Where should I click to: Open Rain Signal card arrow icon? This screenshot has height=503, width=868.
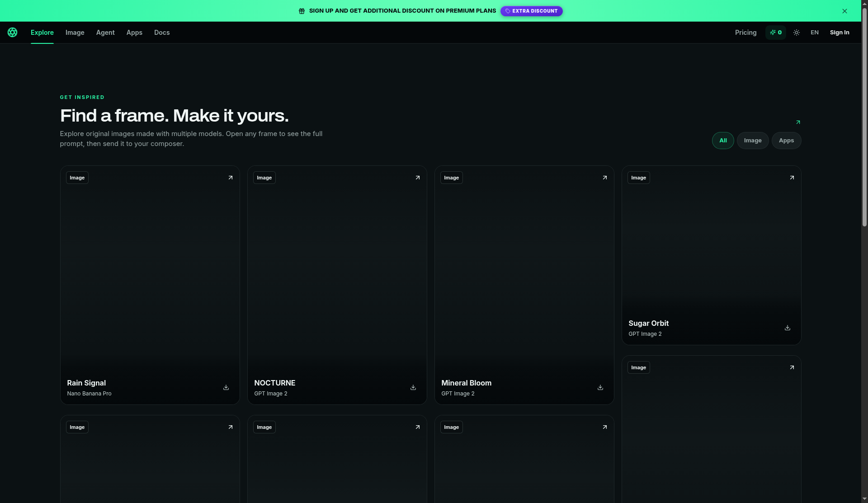[x=231, y=178]
